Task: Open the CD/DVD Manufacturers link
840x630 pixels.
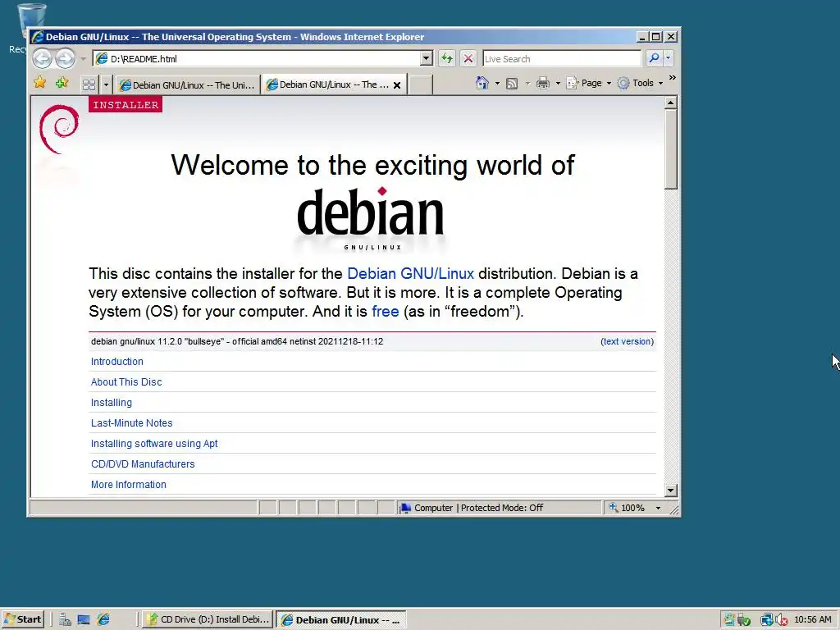Action: (x=143, y=464)
